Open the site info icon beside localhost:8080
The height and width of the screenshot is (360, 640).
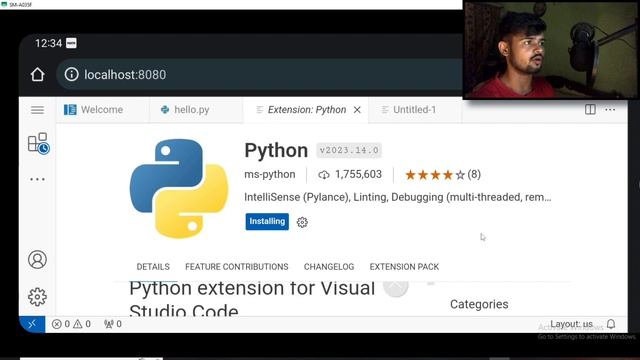(71, 74)
